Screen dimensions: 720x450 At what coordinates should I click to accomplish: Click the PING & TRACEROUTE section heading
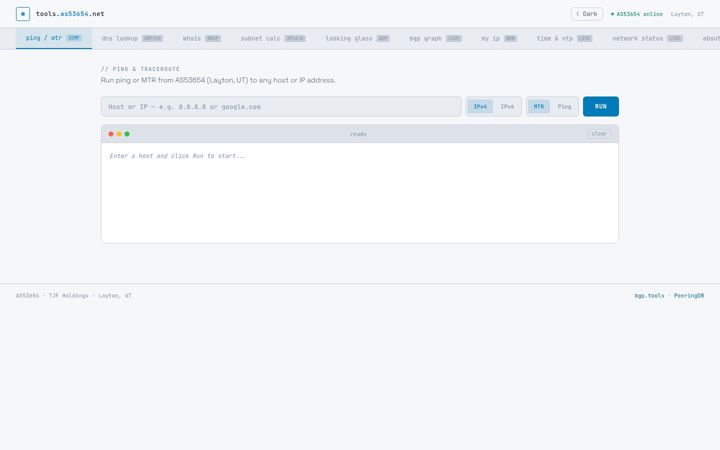[140, 69]
